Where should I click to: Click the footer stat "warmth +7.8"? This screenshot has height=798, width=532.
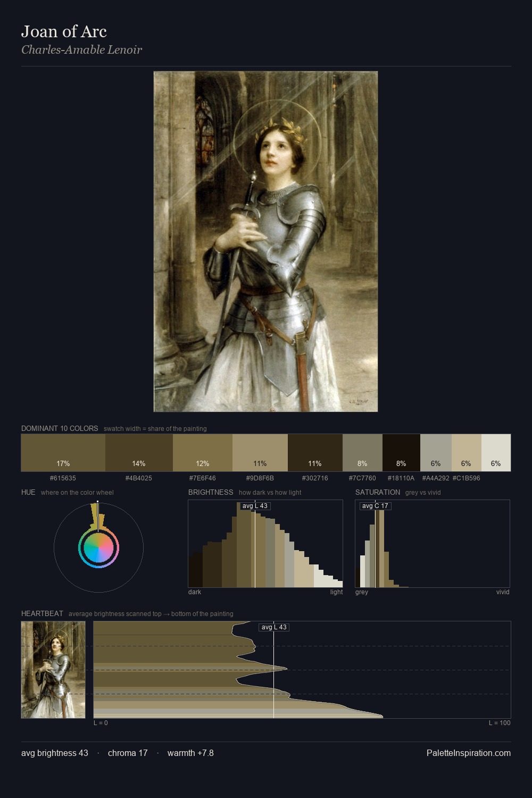(x=190, y=753)
